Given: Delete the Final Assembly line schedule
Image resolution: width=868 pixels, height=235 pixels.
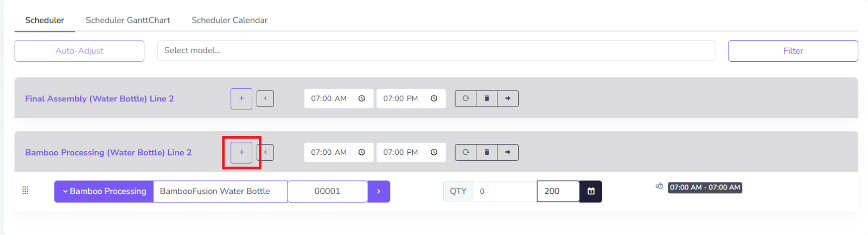Looking at the screenshot, I should click(487, 99).
